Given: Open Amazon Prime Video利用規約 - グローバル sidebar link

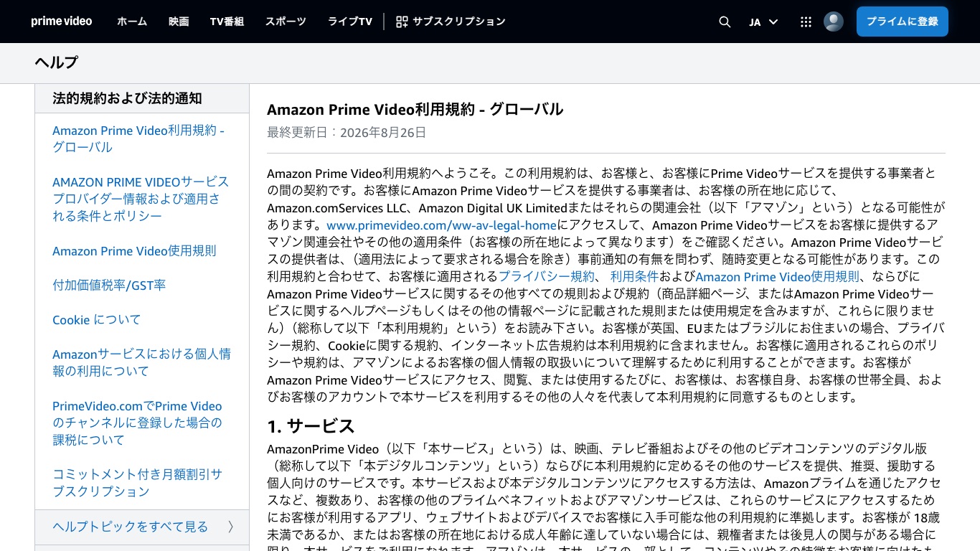Looking at the screenshot, I should 138,139.
